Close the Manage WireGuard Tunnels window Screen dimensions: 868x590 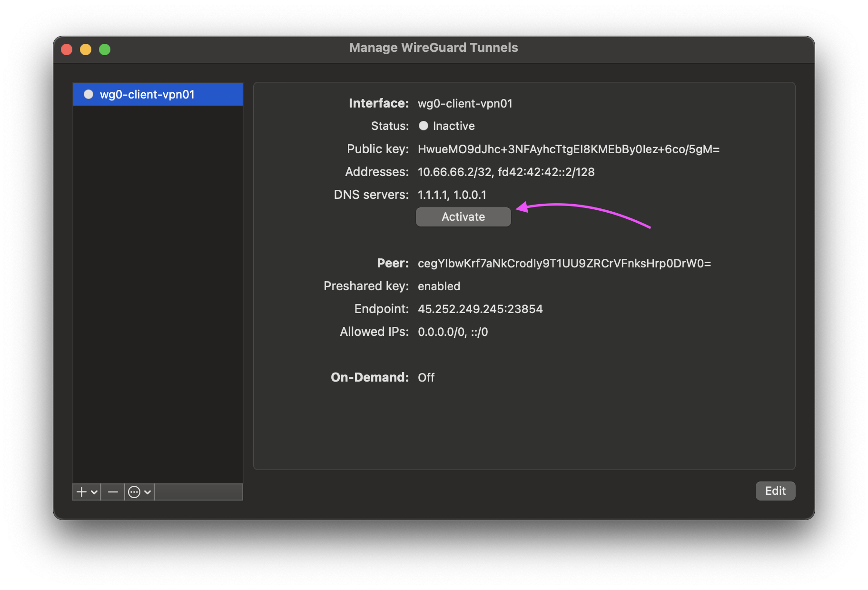(67, 49)
